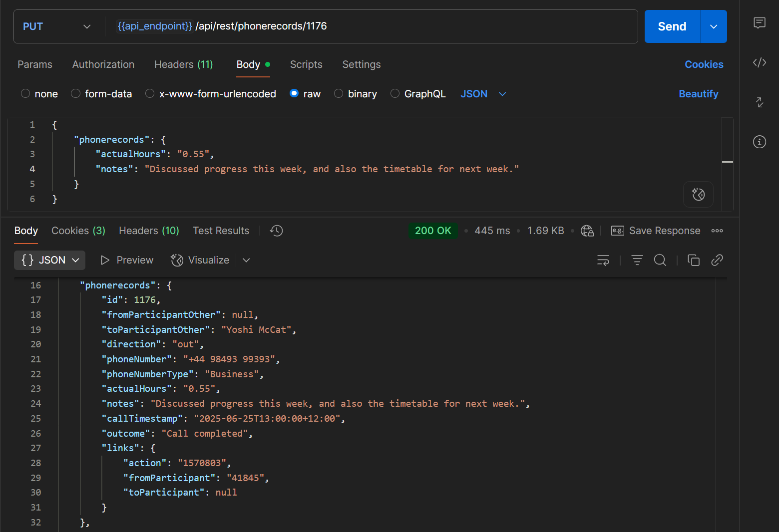
Task: Select the form-data radio option
Action: coord(75,93)
